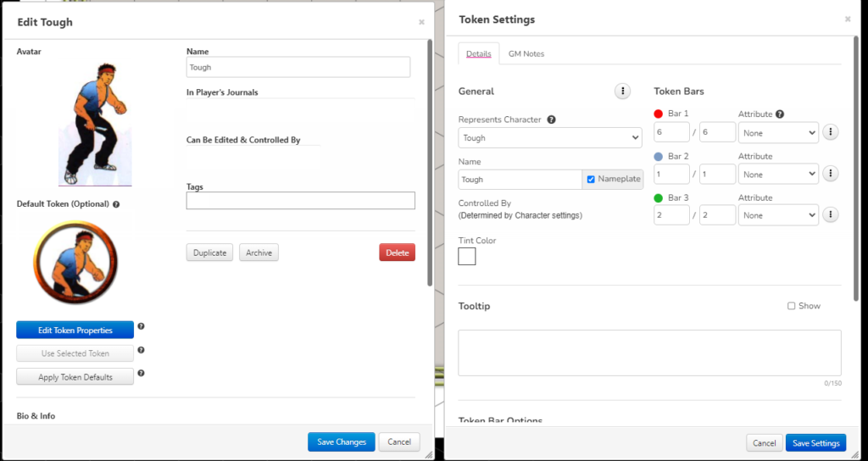Click the red Delete button
Screen dimensions: 868x461
pos(397,253)
